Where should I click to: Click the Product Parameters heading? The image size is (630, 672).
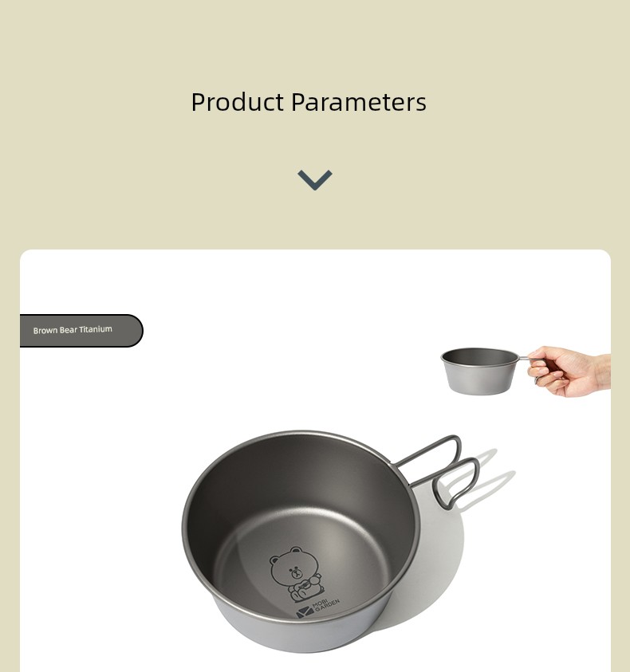coord(309,102)
